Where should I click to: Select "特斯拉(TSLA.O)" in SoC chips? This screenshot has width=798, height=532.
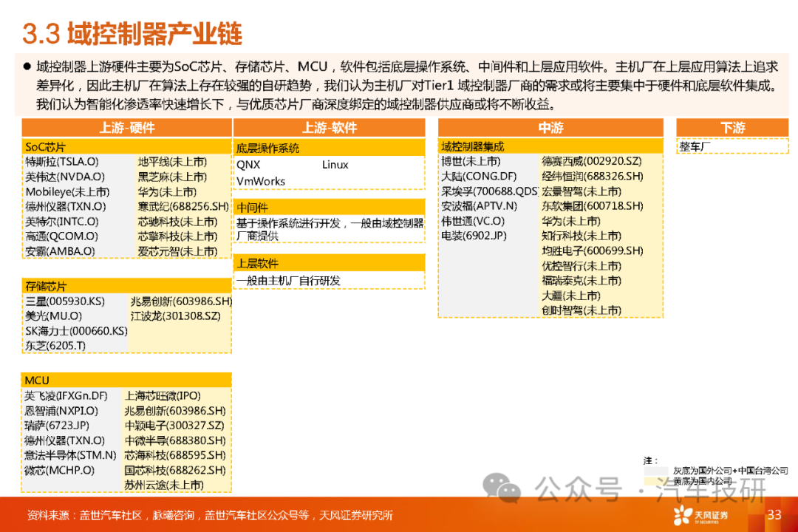pos(62,162)
